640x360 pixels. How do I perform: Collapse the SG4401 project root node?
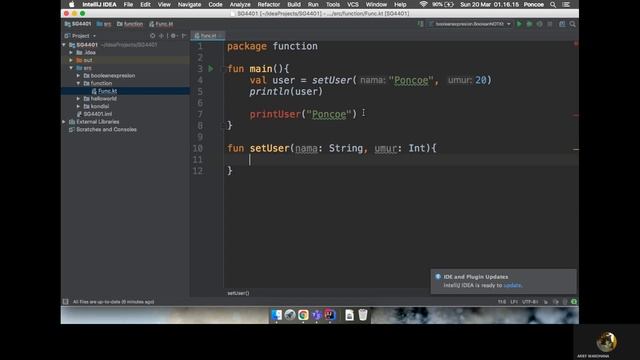coord(64,44)
